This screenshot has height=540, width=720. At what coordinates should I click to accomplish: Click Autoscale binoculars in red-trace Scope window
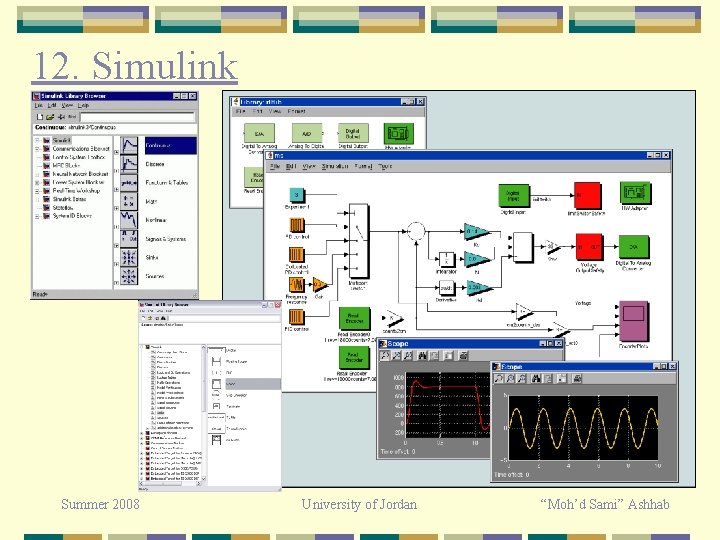422,355
